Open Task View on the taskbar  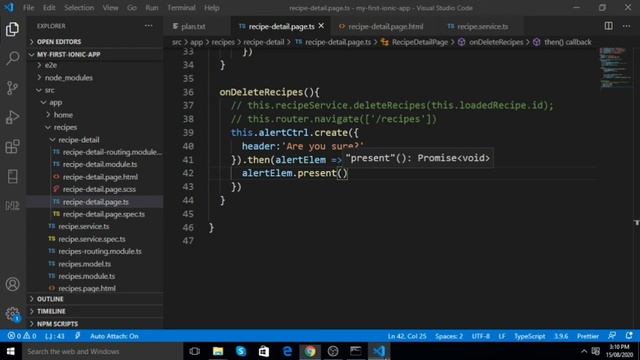[195, 351]
